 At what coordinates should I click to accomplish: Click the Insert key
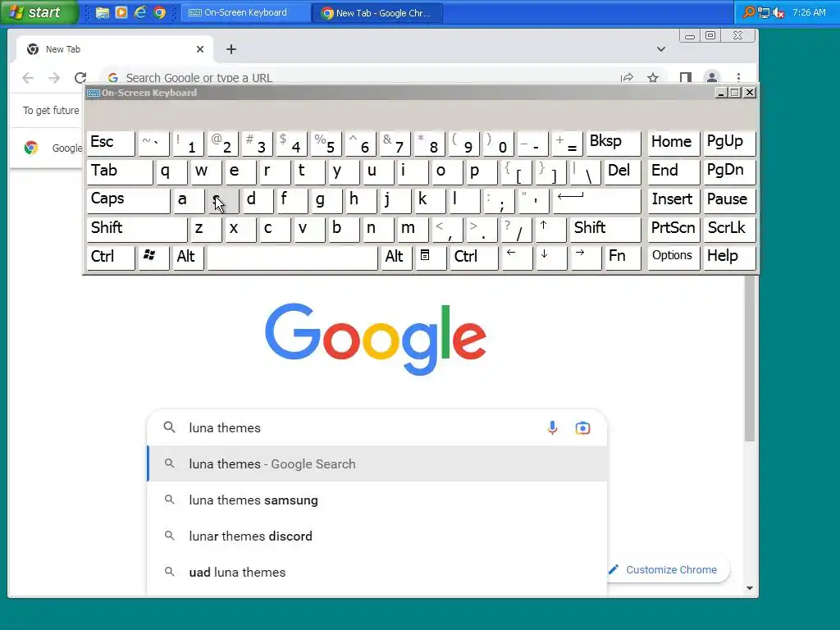tap(674, 201)
